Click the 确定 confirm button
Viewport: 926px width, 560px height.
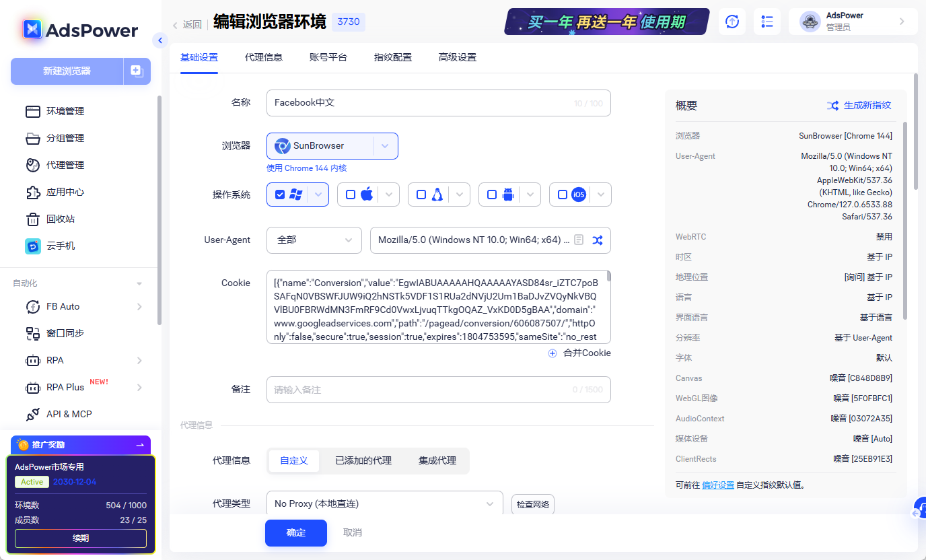[295, 532]
